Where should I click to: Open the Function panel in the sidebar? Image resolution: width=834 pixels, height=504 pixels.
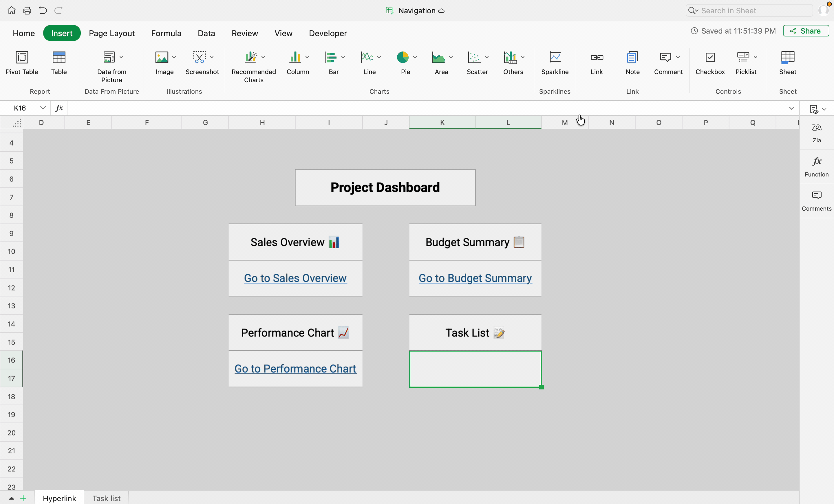pos(816,167)
